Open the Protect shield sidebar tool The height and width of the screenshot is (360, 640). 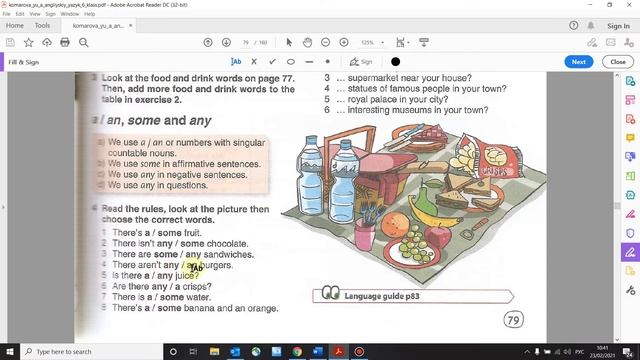point(630,233)
